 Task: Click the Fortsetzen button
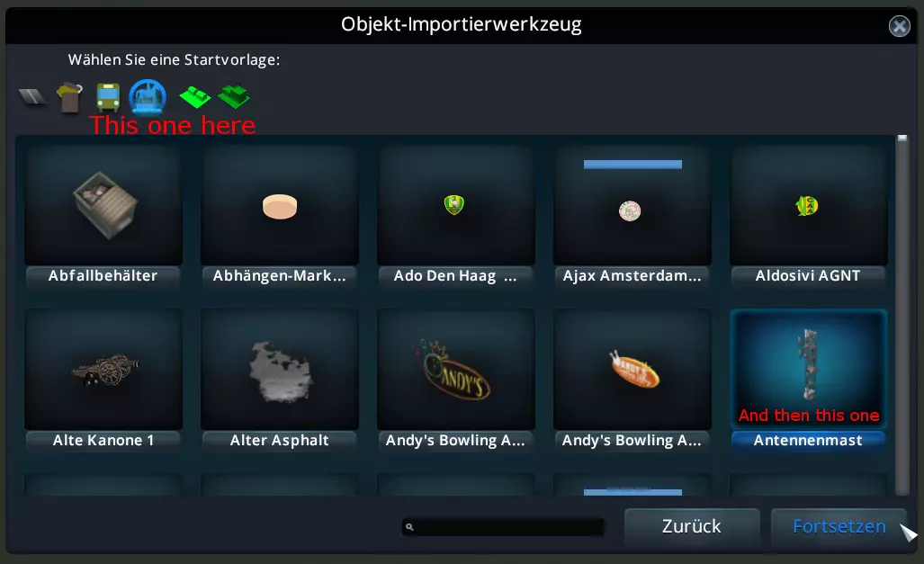point(839,526)
